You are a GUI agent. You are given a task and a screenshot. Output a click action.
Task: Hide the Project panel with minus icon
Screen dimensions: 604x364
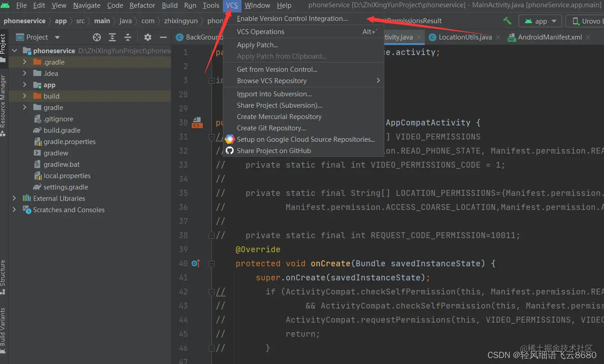tap(163, 37)
